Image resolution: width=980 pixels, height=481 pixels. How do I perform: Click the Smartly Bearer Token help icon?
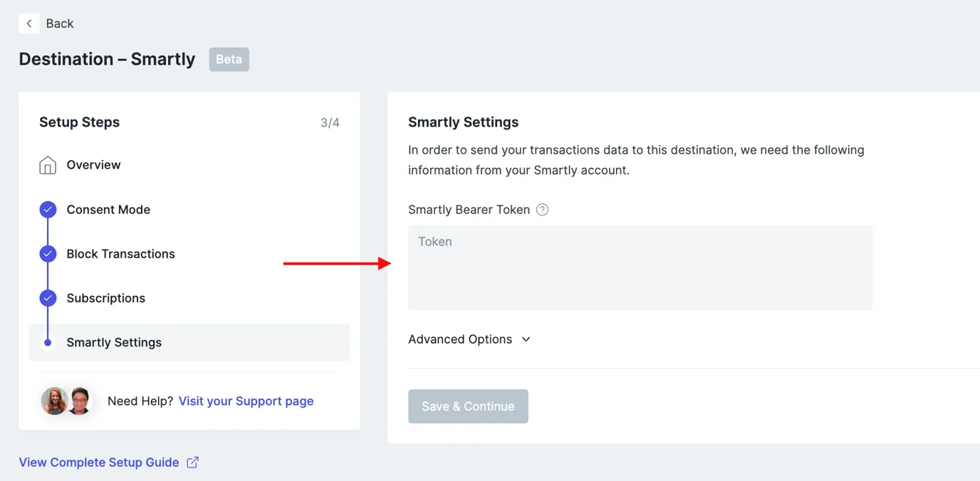coord(542,210)
